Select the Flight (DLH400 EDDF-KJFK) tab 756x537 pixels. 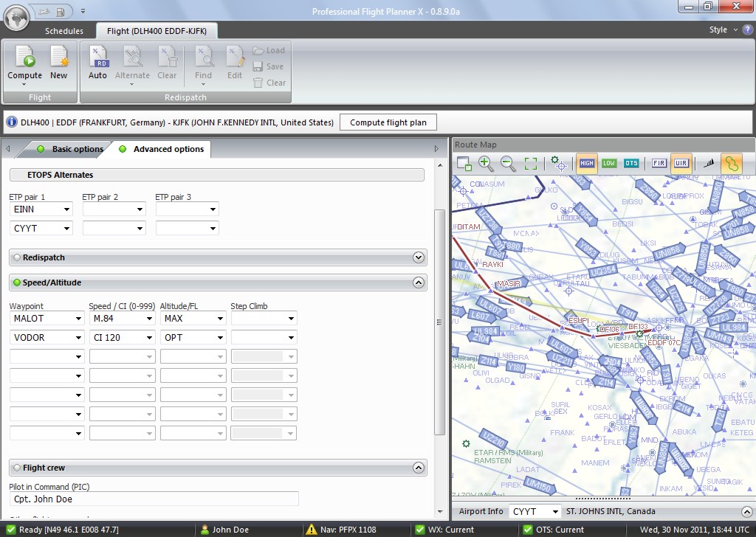pyautogui.click(x=157, y=31)
